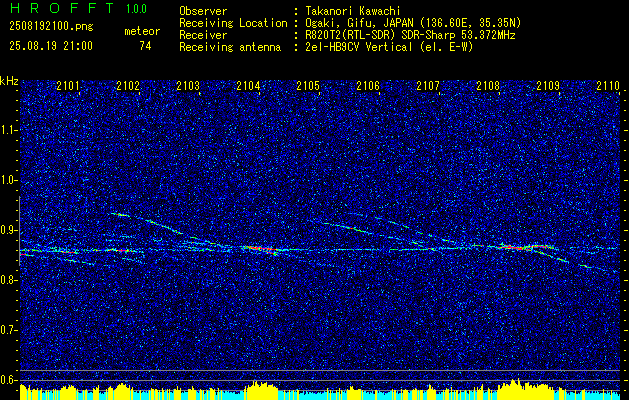
Task: Click the version number 1.0.0
Action: (x=136, y=9)
